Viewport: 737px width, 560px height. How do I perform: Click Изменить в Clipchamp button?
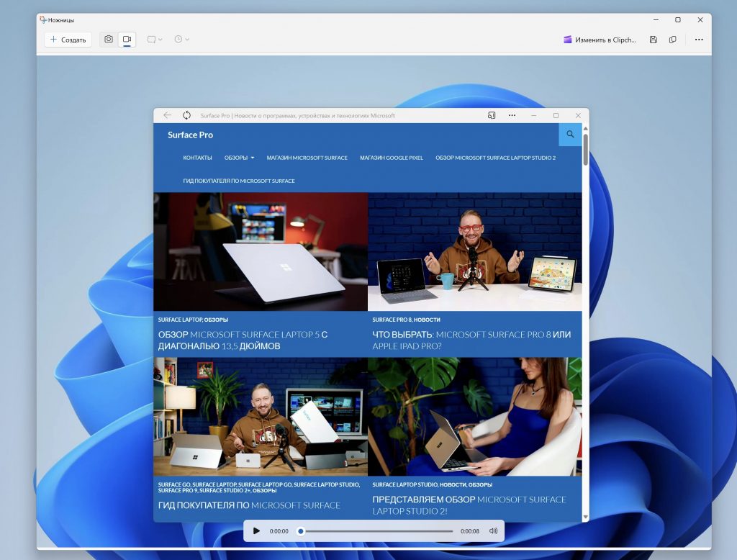[600, 40]
